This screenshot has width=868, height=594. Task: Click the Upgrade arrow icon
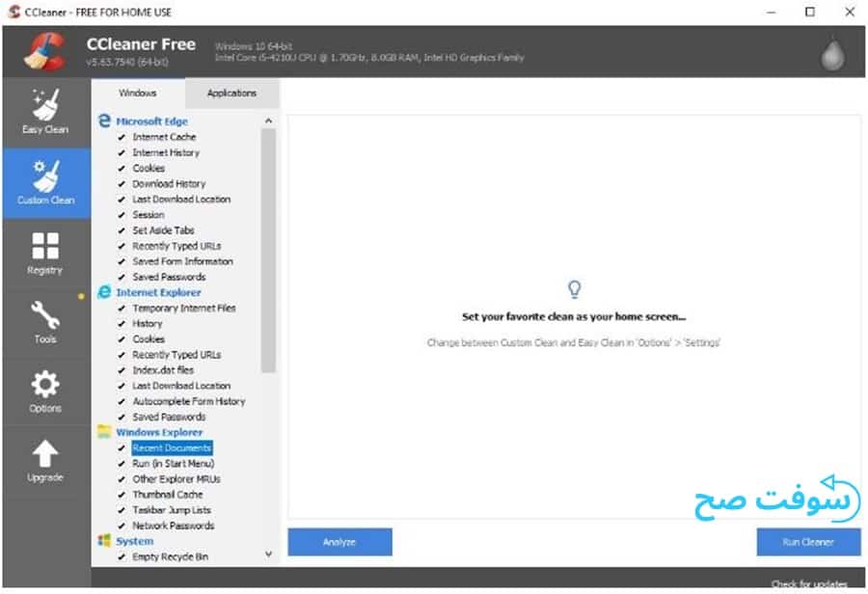tap(45, 454)
